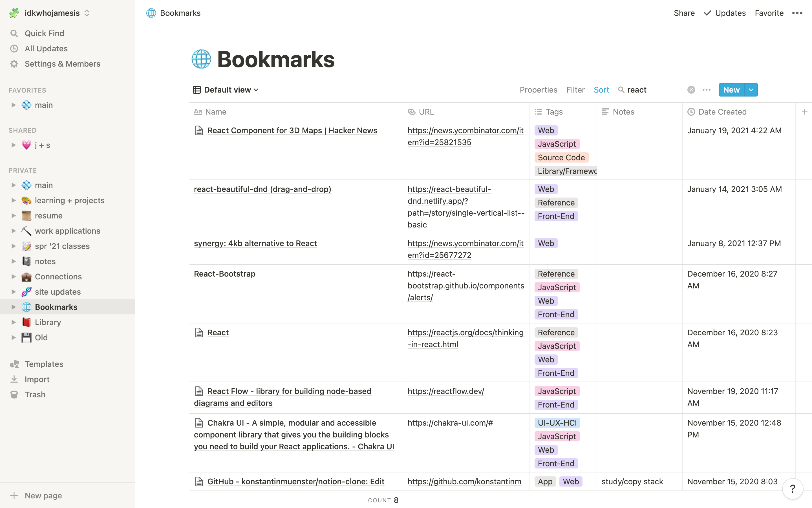The width and height of the screenshot is (812, 508).
Task: Click the blue New button
Action: 731,90
